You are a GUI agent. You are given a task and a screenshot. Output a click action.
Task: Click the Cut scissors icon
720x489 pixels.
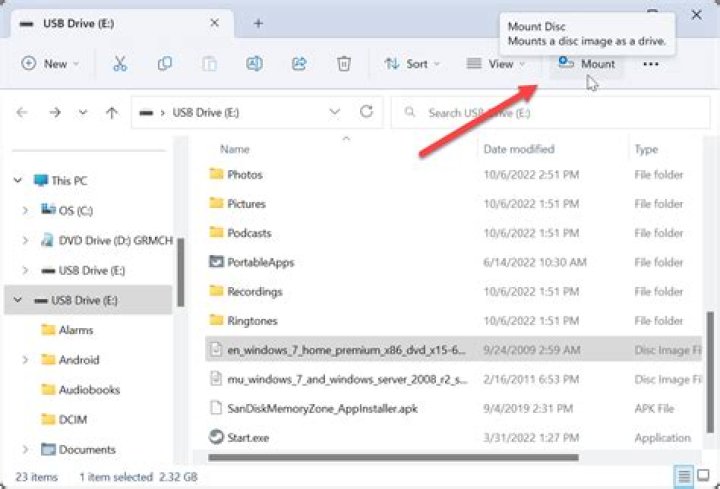(120, 64)
